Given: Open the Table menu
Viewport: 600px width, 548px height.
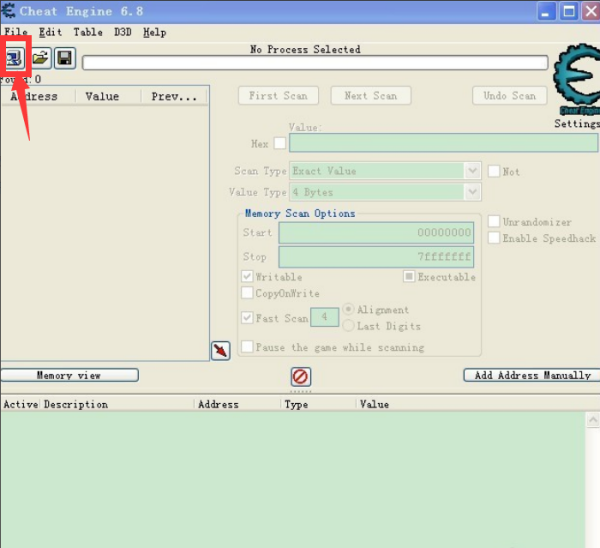Looking at the screenshot, I should (x=87, y=32).
